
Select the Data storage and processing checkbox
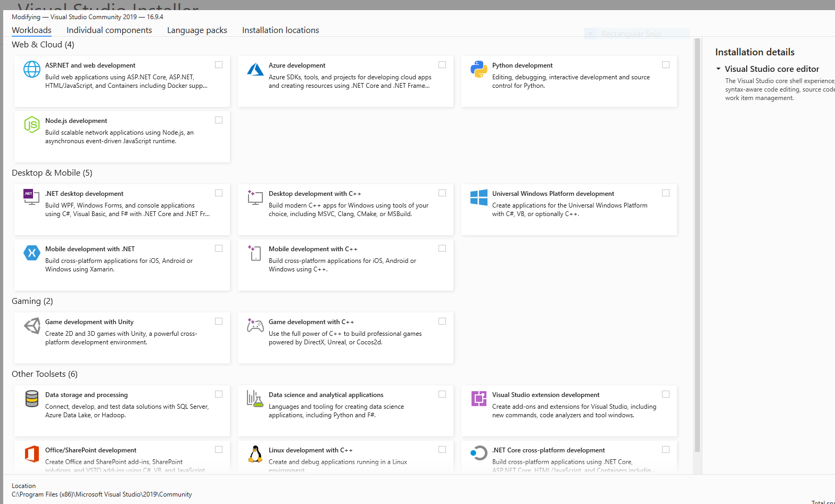click(219, 394)
